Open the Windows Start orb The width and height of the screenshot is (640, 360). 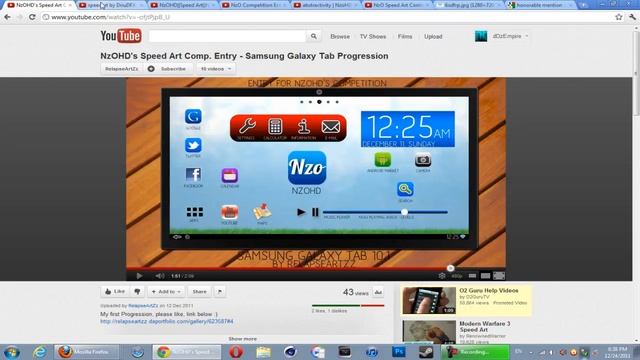click(x=11, y=352)
